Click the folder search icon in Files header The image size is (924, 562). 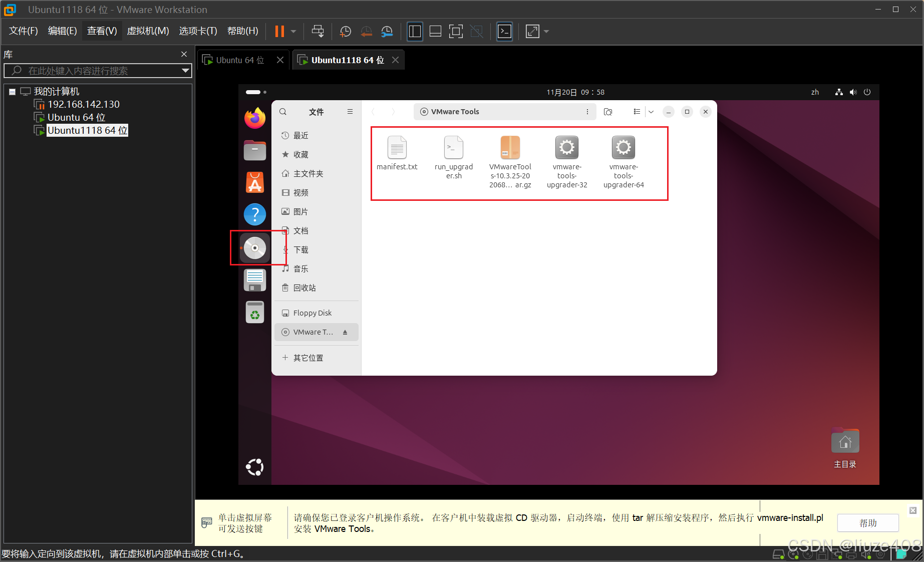coord(608,112)
